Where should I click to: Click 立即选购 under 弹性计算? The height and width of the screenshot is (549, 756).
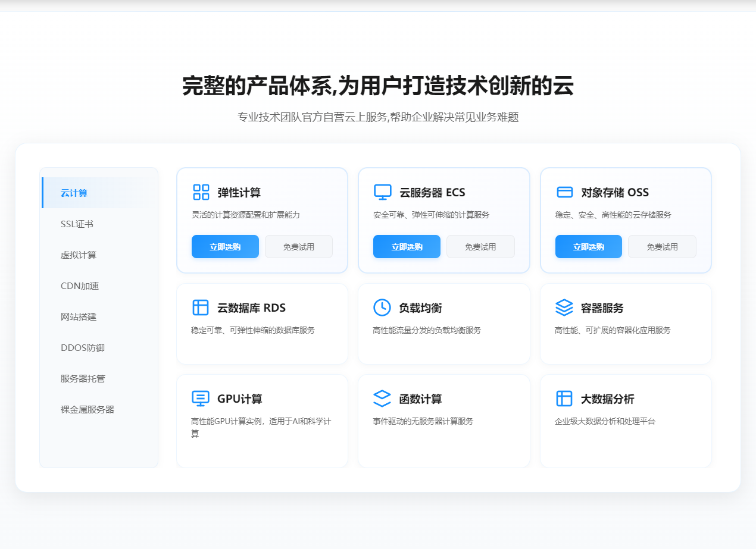pyautogui.click(x=225, y=246)
